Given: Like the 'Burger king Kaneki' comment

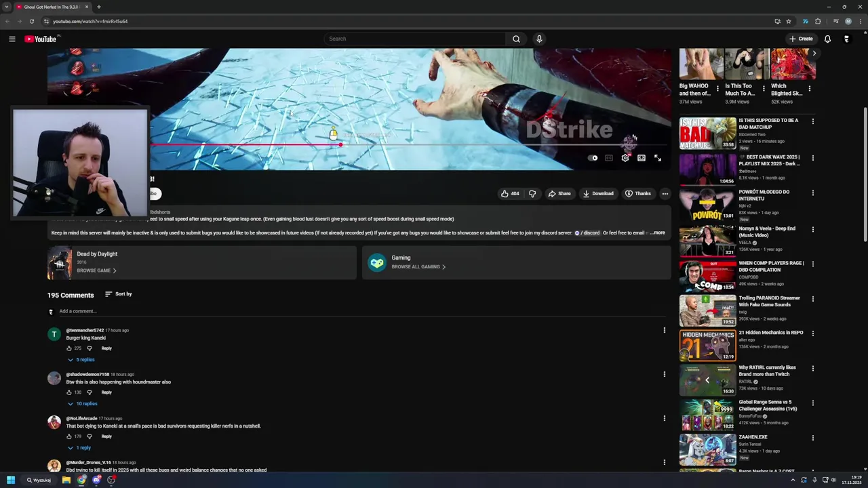Looking at the screenshot, I should (x=69, y=348).
